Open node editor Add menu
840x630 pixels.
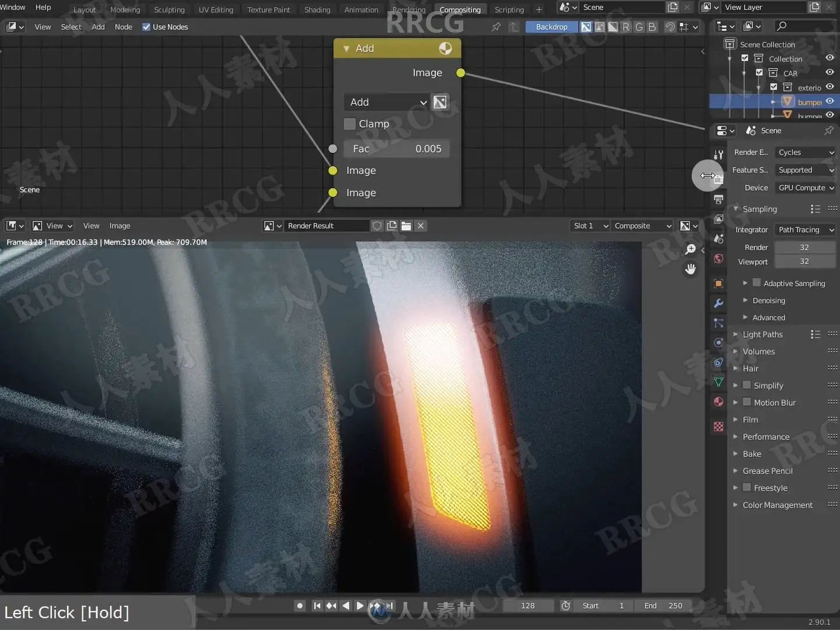point(98,27)
